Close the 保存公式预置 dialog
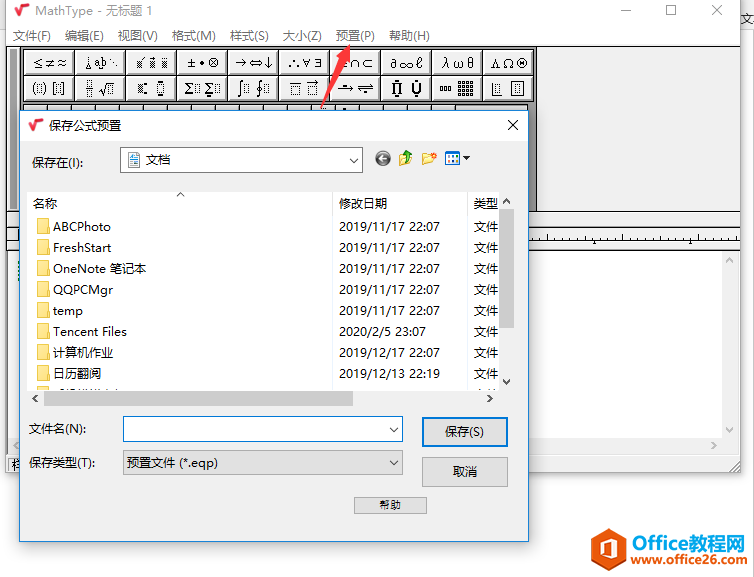This screenshot has width=754, height=577. coord(513,125)
